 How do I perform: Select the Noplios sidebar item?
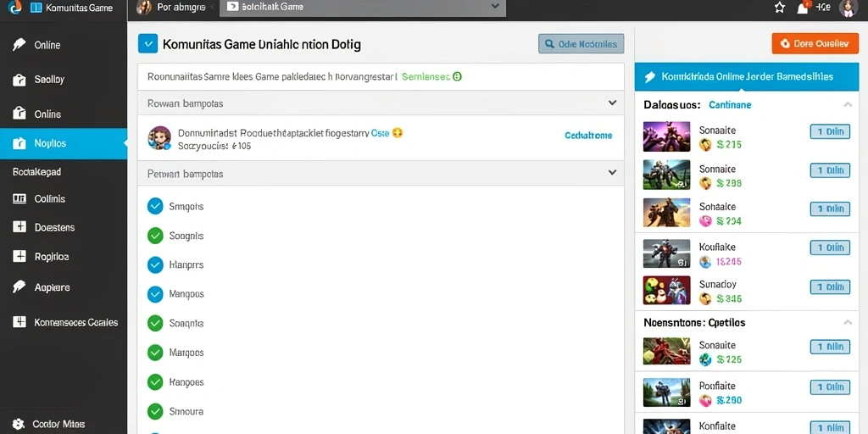click(x=64, y=142)
